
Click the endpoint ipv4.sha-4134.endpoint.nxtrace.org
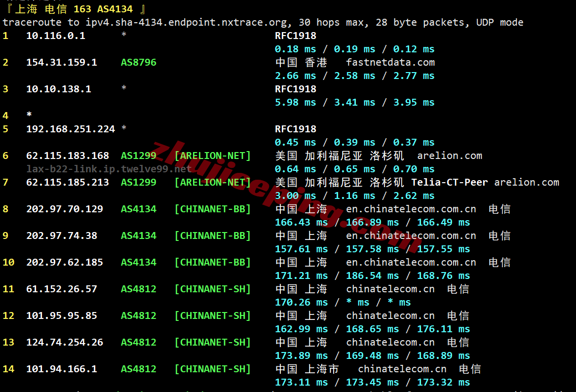coord(186,22)
